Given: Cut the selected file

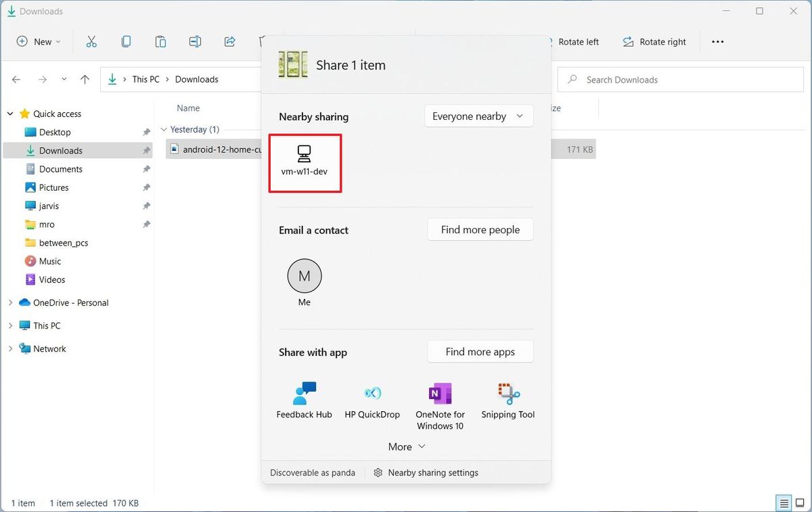Looking at the screenshot, I should (91, 41).
